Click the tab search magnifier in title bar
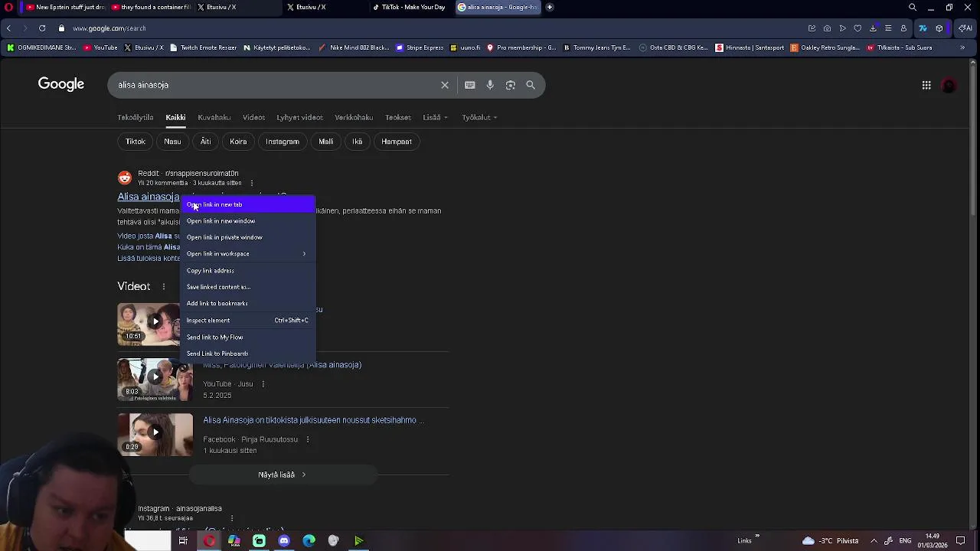Image resolution: width=980 pixels, height=551 pixels. [913, 7]
